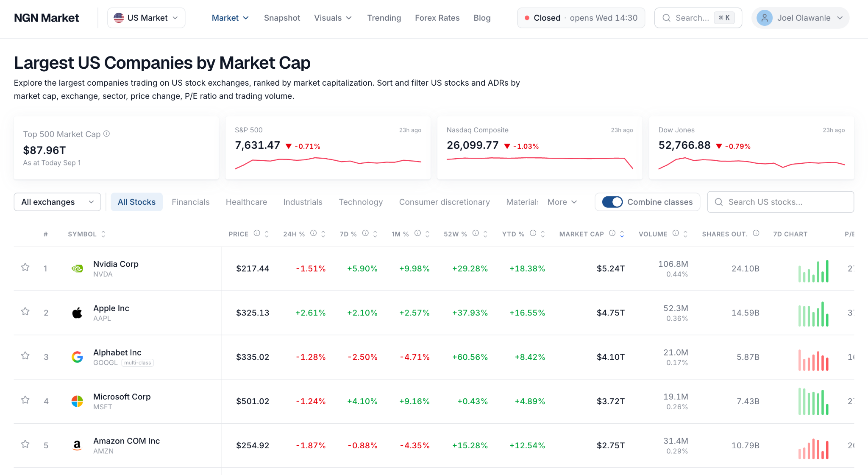Click info icon next to 1M % header
This screenshot has width=868, height=475.
(x=417, y=233)
